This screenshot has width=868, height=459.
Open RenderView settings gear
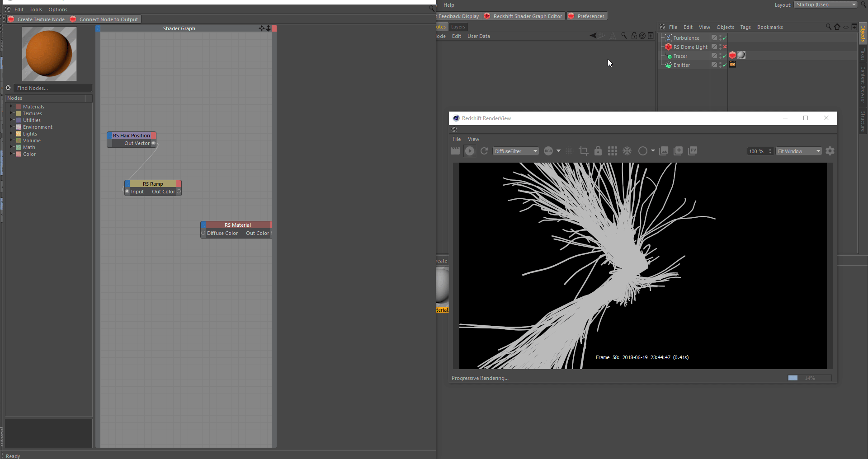point(830,151)
